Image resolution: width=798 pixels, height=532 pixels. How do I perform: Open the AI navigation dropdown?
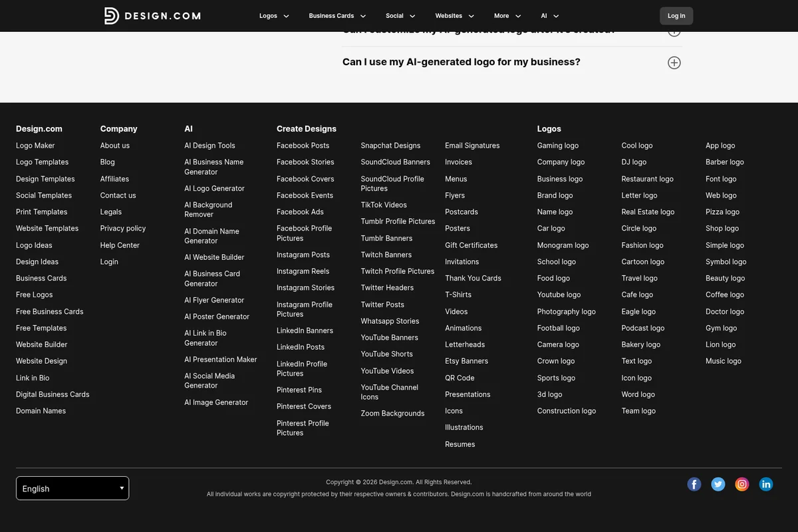tap(550, 16)
